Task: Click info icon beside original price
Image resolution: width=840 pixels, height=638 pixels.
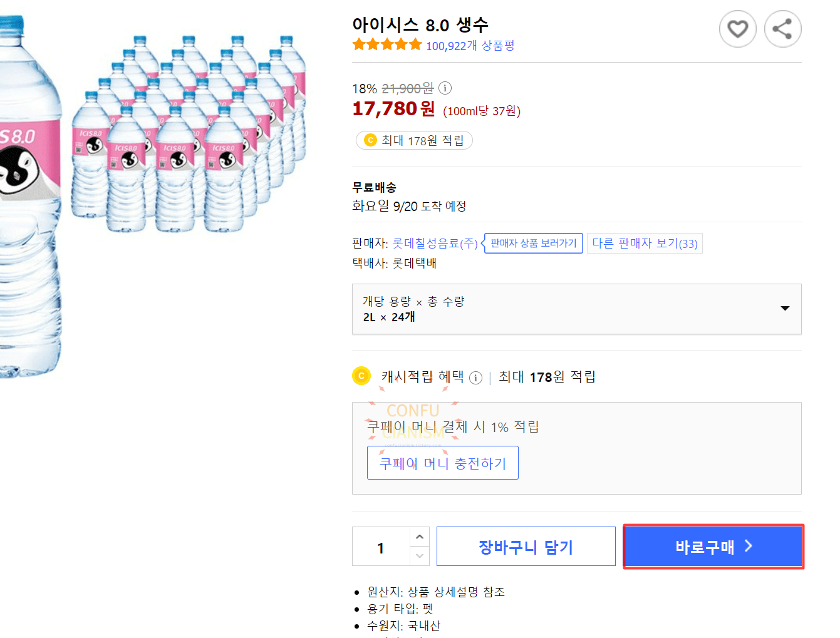Action: tap(445, 88)
